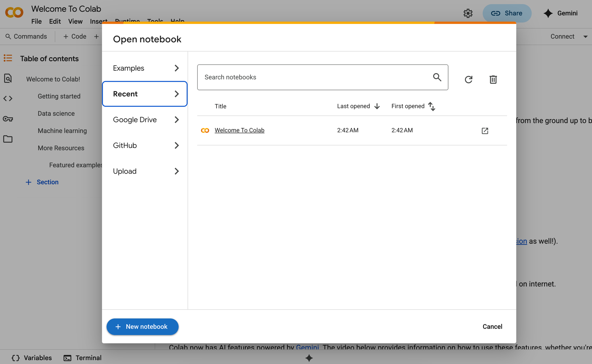Click the Gemini button label in header
Image resolution: width=592 pixels, height=364 pixels.
point(567,13)
